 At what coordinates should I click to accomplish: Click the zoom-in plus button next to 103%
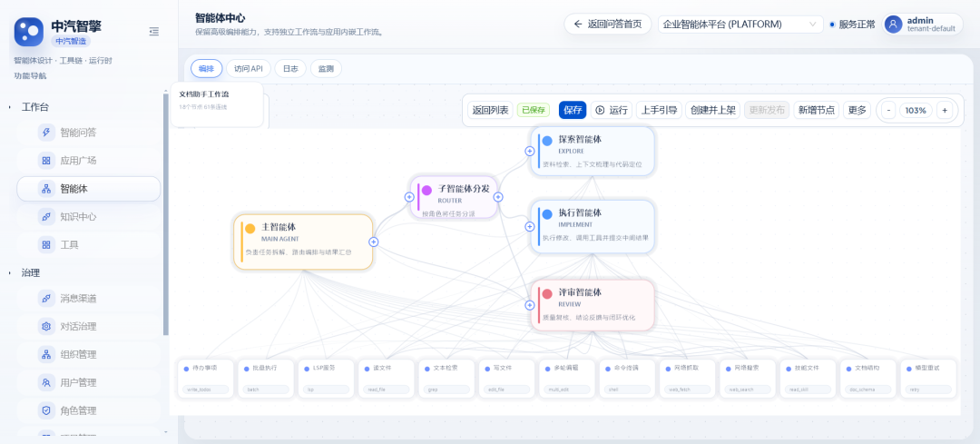click(x=945, y=110)
